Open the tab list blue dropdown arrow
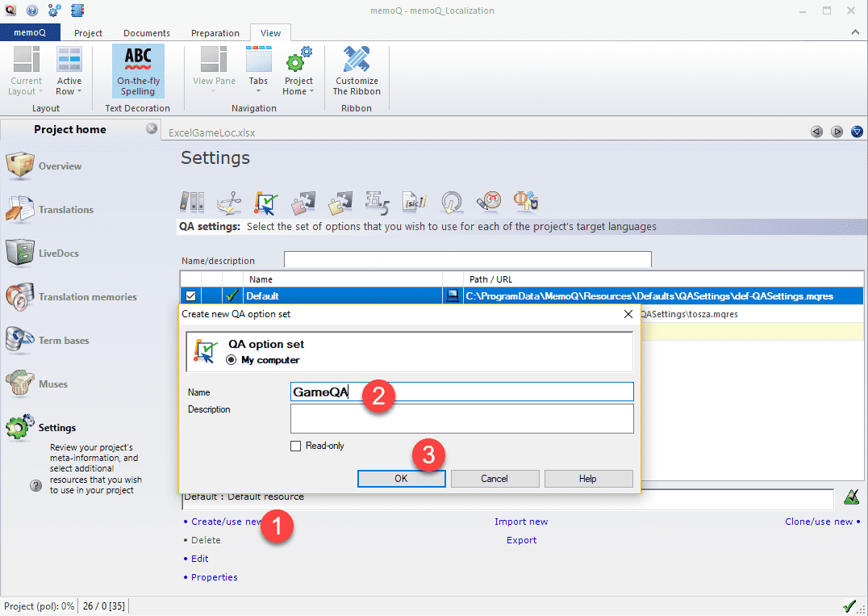Screen dimensions: 868x616 [x=857, y=132]
